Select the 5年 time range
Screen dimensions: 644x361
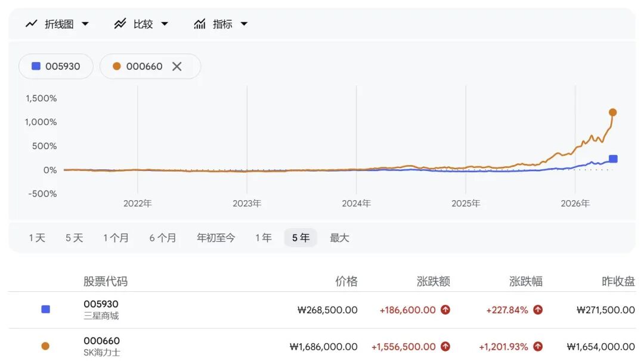(x=301, y=238)
